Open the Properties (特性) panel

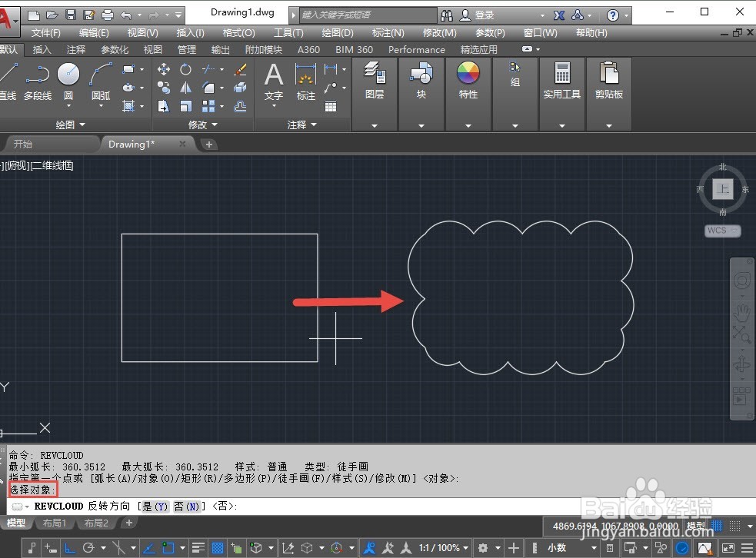pyautogui.click(x=468, y=81)
